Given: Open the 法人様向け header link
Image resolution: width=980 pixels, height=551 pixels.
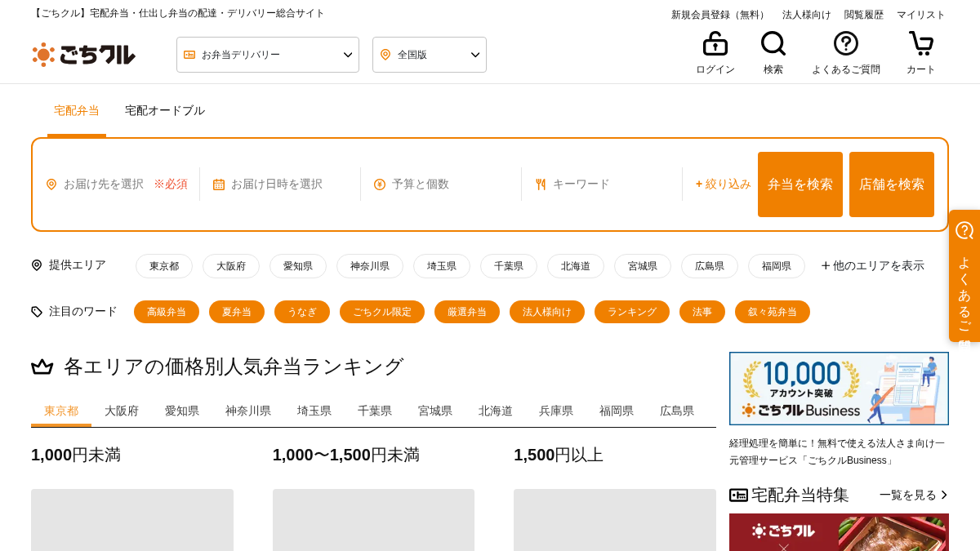Looking at the screenshot, I should tap(807, 15).
